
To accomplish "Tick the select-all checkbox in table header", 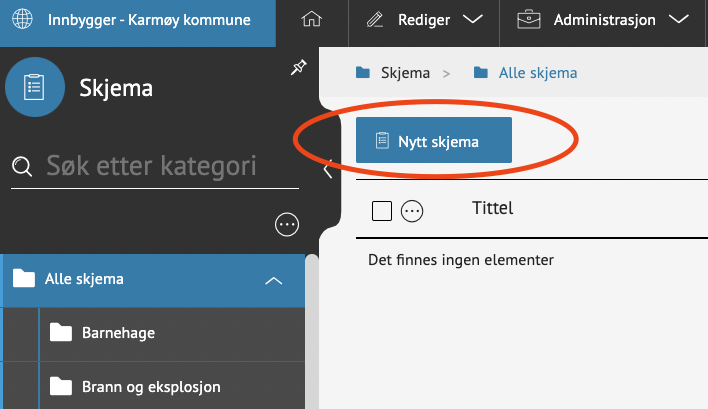I will [x=382, y=211].
